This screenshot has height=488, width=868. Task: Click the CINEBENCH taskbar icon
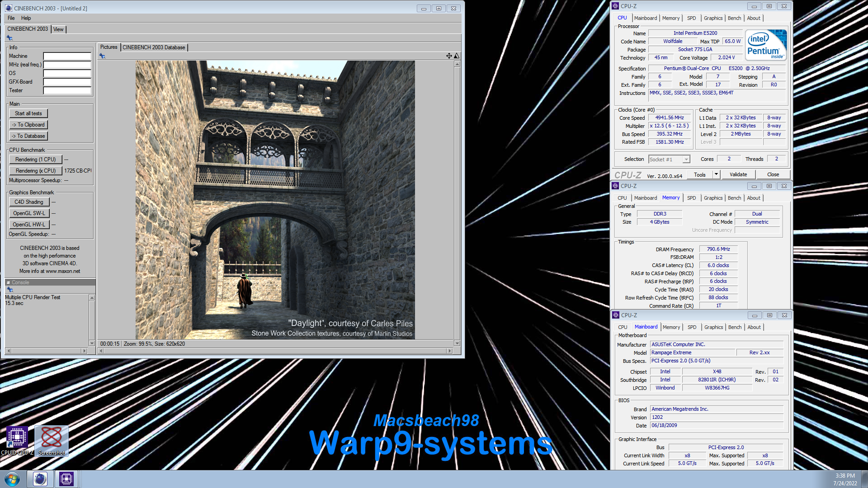(x=40, y=479)
